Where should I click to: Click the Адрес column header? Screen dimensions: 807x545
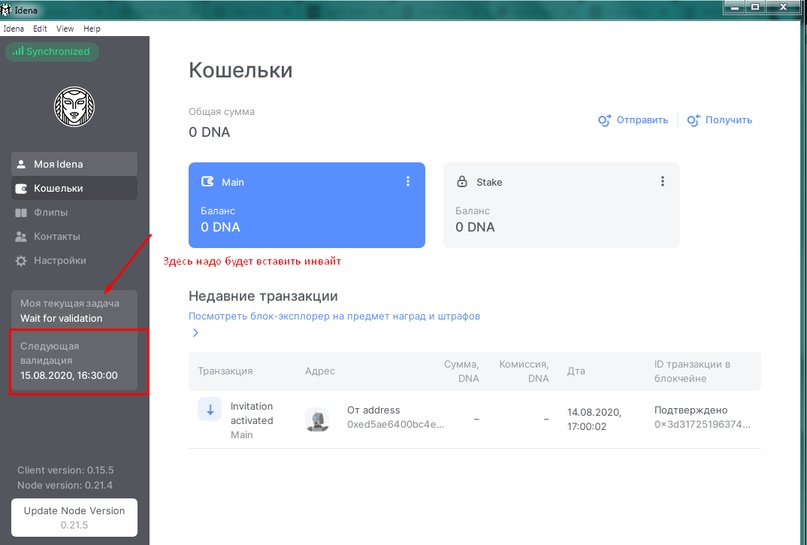point(320,371)
